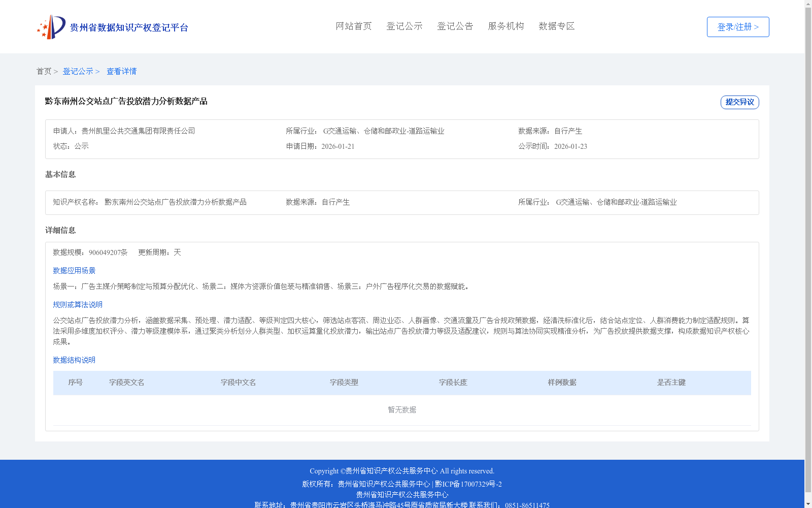Open 服务机构 in the navigation bar
Image resolution: width=812 pixels, height=508 pixels.
[x=506, y=26]
